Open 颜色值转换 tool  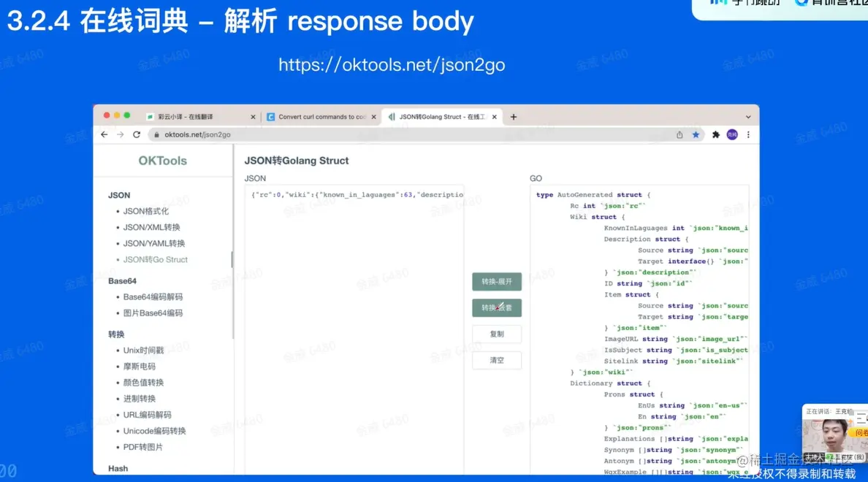143,382
